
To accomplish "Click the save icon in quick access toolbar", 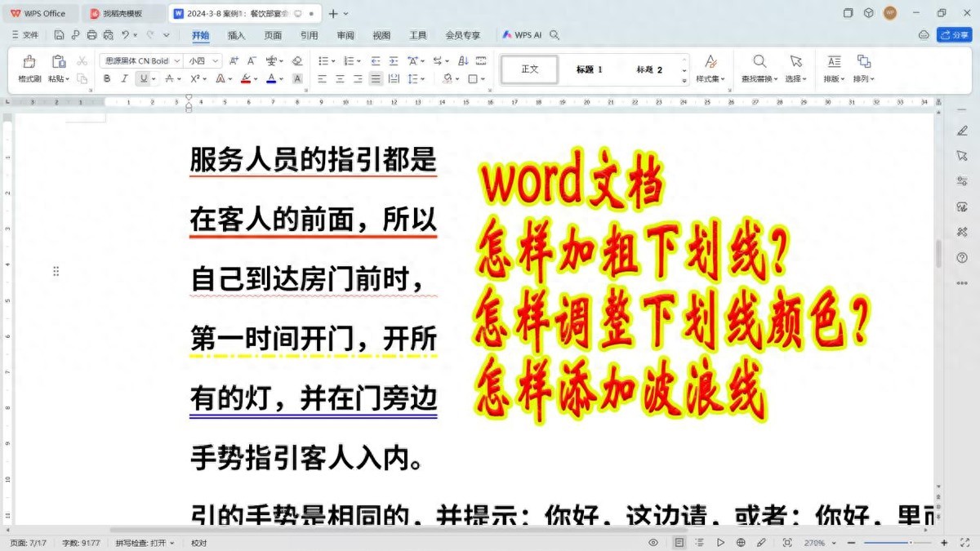I will (x=60, y=35).
